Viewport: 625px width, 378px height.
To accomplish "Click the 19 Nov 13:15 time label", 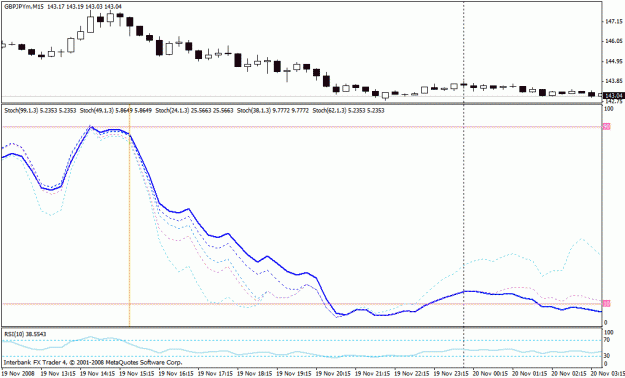I will 57,374.
